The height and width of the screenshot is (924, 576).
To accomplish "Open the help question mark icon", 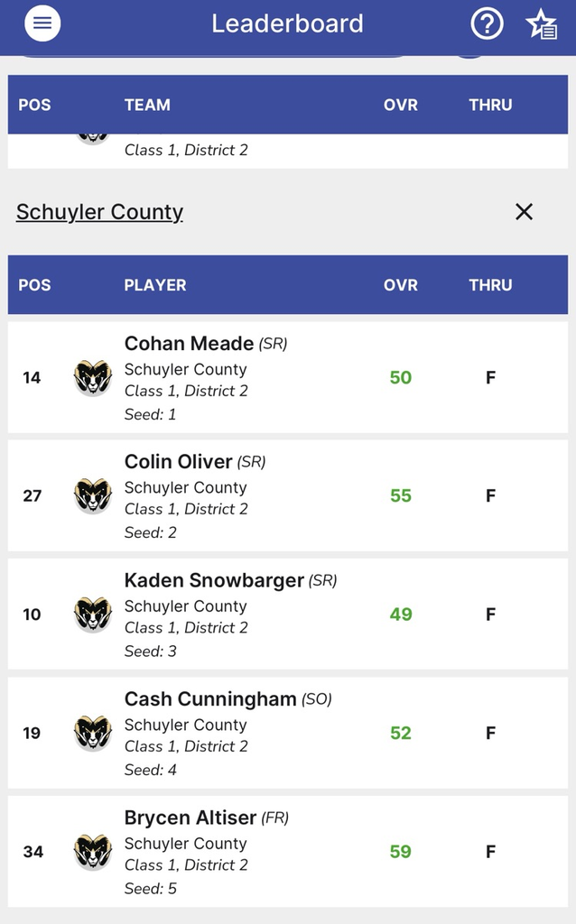I will 487,23.
